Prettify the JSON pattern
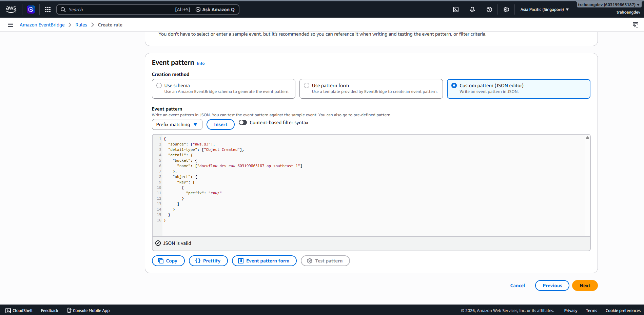644x315 pixels. pos(208,261)
